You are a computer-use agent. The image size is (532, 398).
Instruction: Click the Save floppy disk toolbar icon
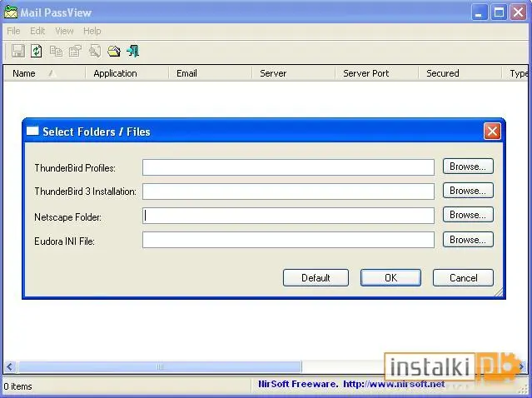coord(18,52)
